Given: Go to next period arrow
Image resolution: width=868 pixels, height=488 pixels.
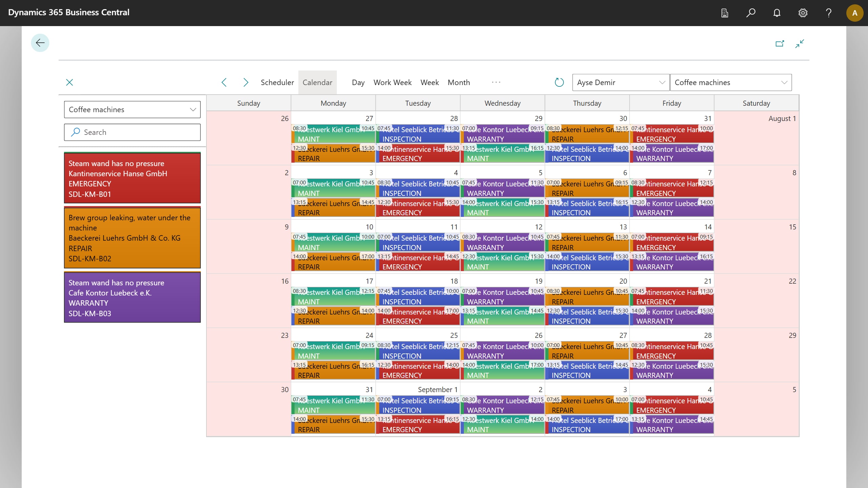Looking at the screenshot, I should tap(246, 82).
